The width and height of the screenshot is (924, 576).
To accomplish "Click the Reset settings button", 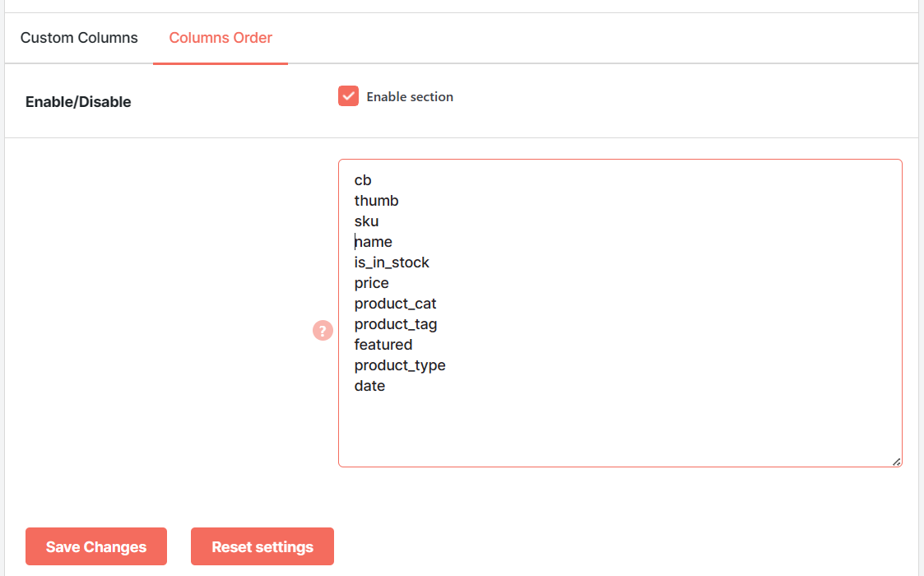I will pyautogui.click(x=262, y=546).
